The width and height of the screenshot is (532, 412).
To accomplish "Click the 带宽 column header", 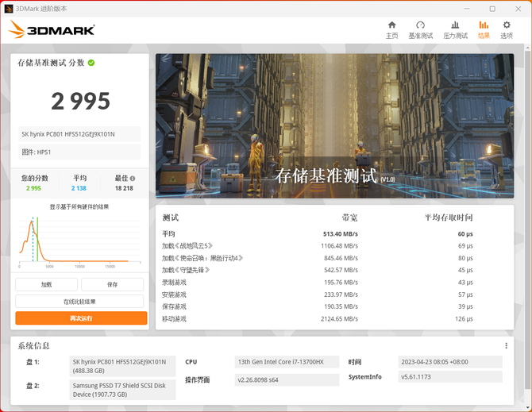I will pyautogui.click(x=349, y=218).
